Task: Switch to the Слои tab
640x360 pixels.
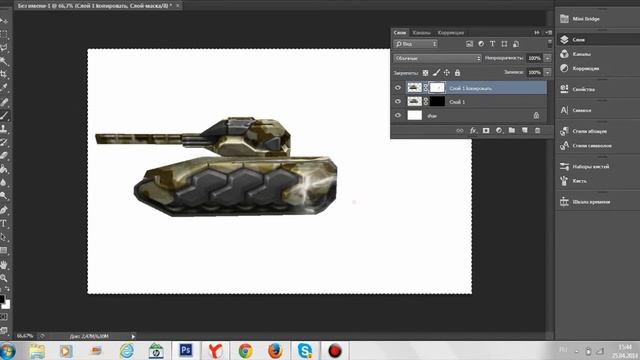Action: pos(400,33)
